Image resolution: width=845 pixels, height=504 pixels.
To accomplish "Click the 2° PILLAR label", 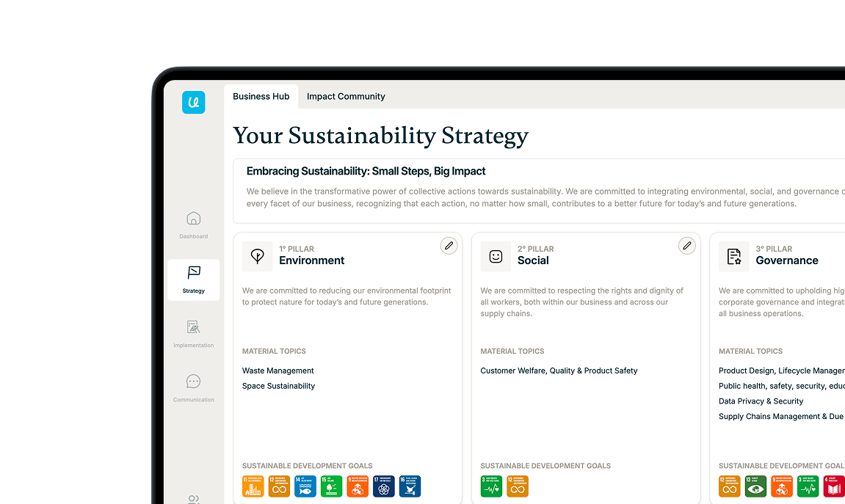I will (x=536, y=249).
